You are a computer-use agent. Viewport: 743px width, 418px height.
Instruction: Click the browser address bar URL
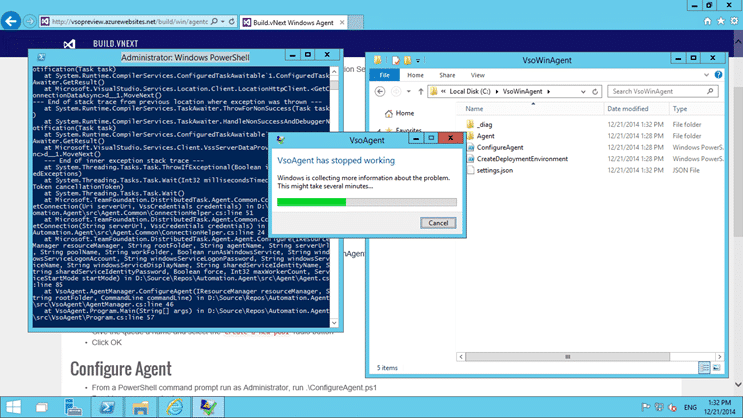129,21
